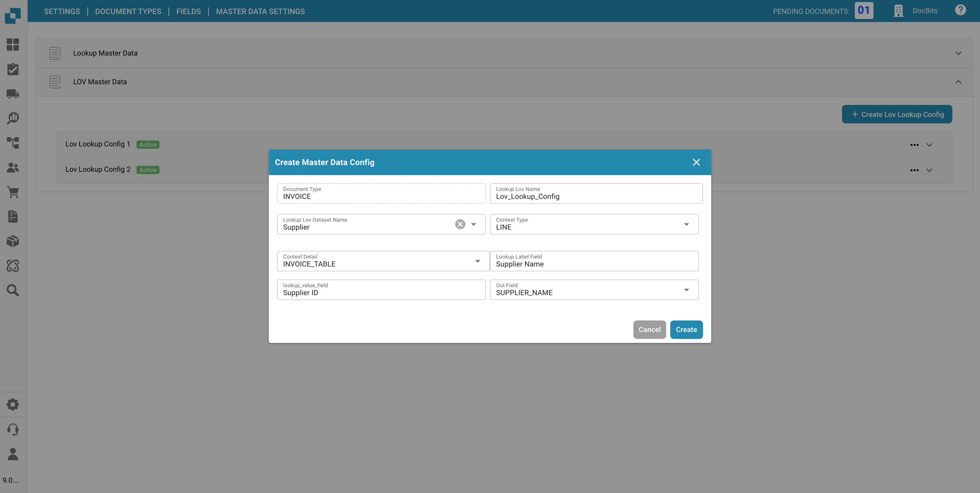Click the Create button in dialog
The height and width of the screenshot is (493, 980).
pyautogui.click(x=686, y=330)
